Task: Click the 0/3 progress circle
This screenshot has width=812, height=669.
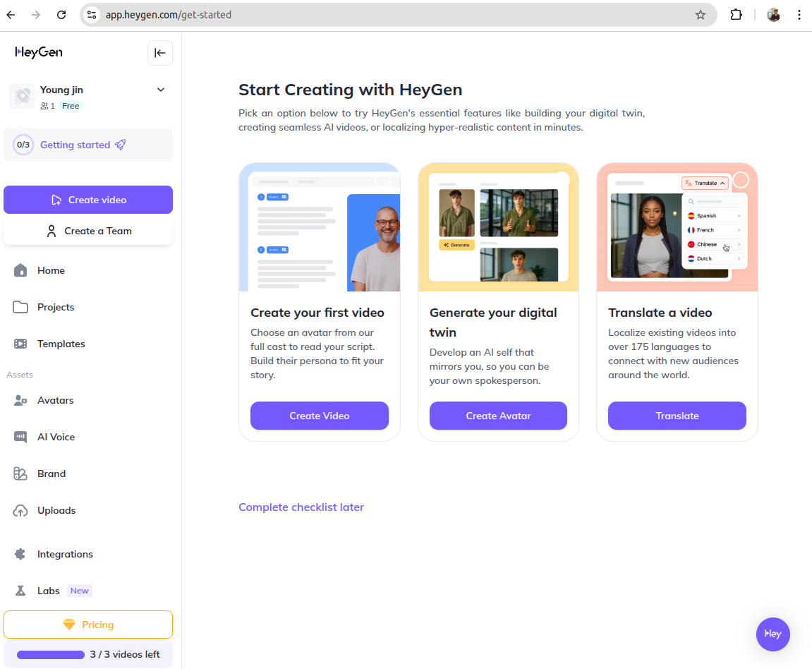Action: tap(23, 145)
